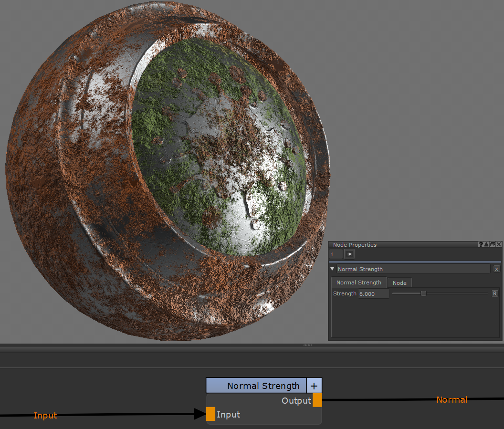Collapse Node Properties panel with triangle icon
The image size is (504, 429).
[486, 244]
